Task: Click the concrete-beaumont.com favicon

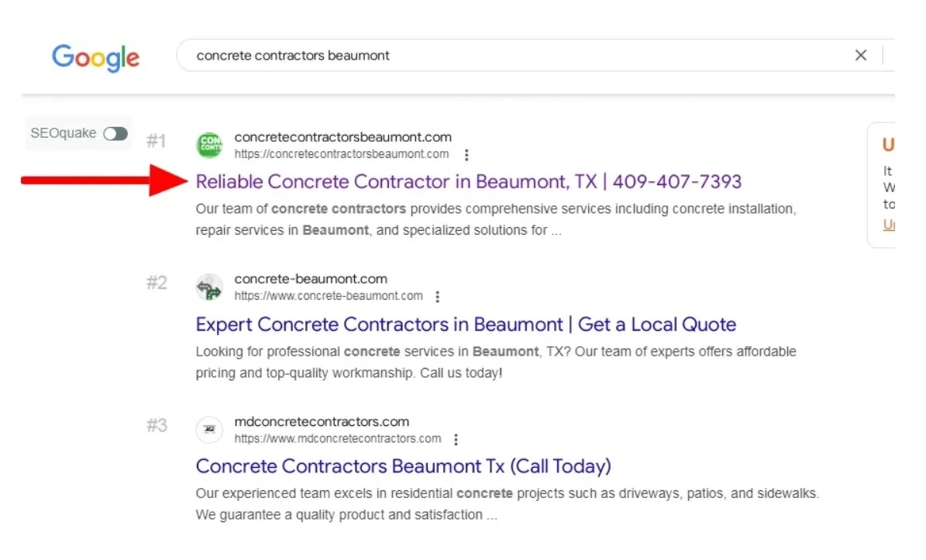Action: click(x=209, y=287)
